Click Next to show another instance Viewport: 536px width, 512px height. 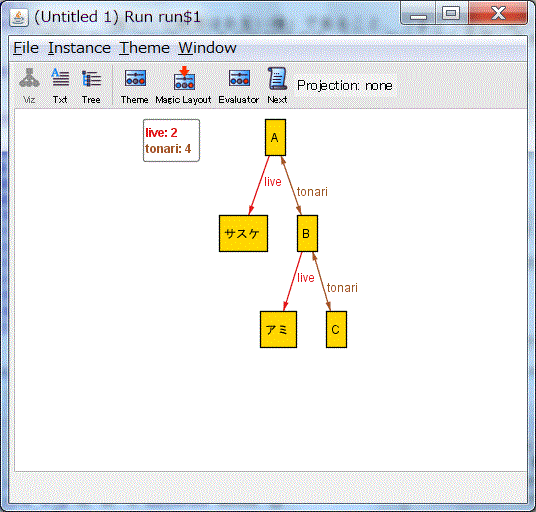coord(277,85)
